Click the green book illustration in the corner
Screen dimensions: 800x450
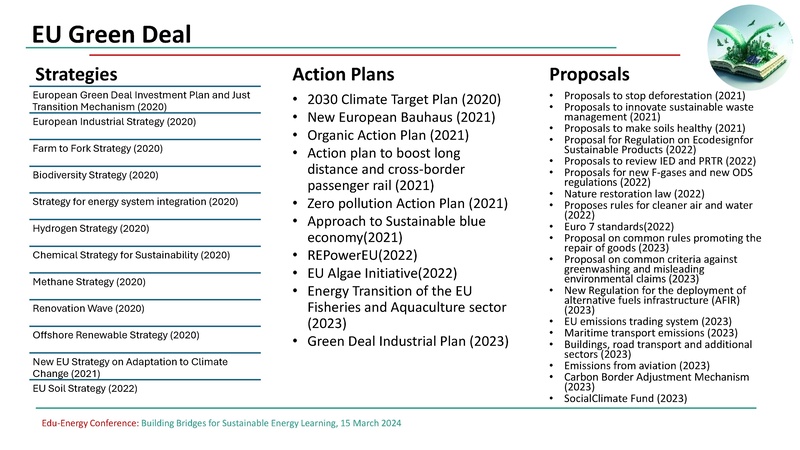click(x=753, y=48)
